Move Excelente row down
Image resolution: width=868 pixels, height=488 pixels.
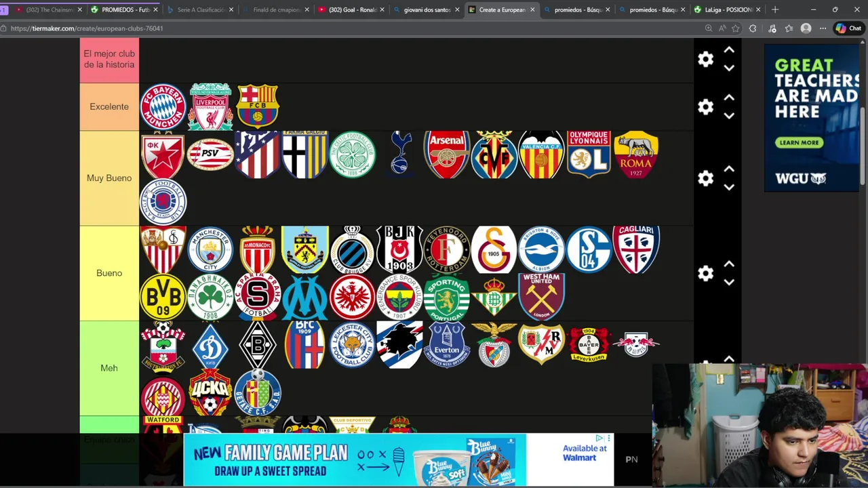click(x=729, y=116)
